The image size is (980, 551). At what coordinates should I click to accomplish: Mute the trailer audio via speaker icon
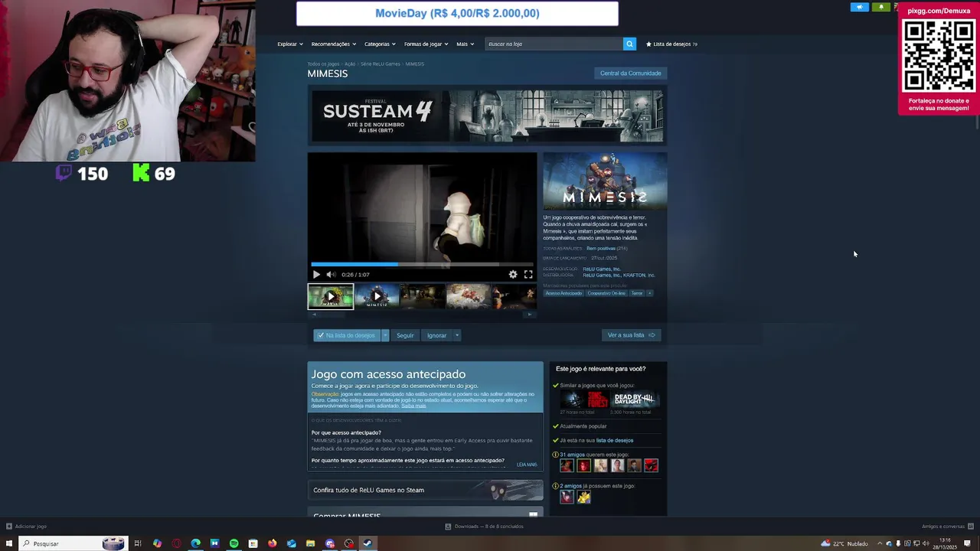331,274
